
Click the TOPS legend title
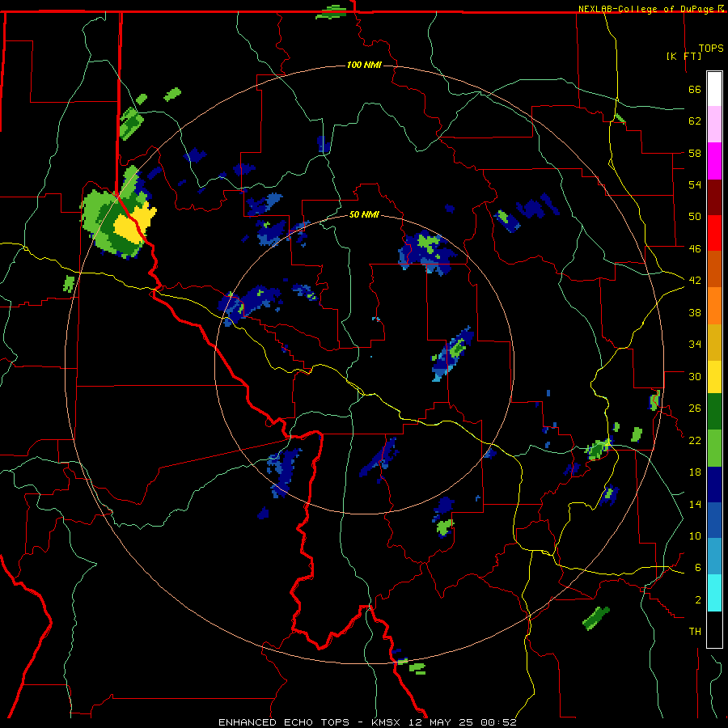pos(711,49)
